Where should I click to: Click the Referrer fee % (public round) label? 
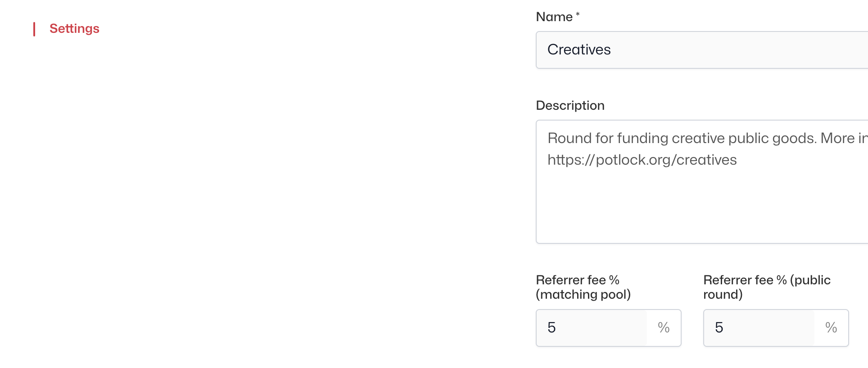(x=767, y=287)
